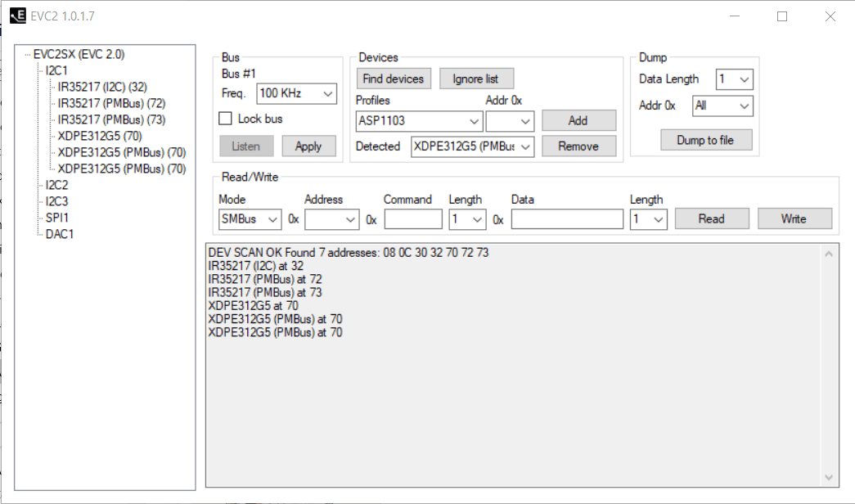Open the Dump Data Length dropdown

pos(734,79)
